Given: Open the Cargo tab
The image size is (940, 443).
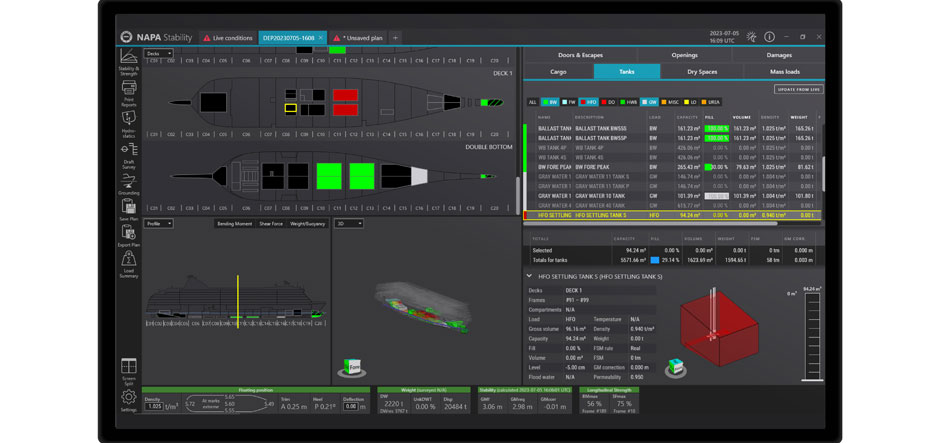Looking at the screenshot, I should (x=558, y=71).
